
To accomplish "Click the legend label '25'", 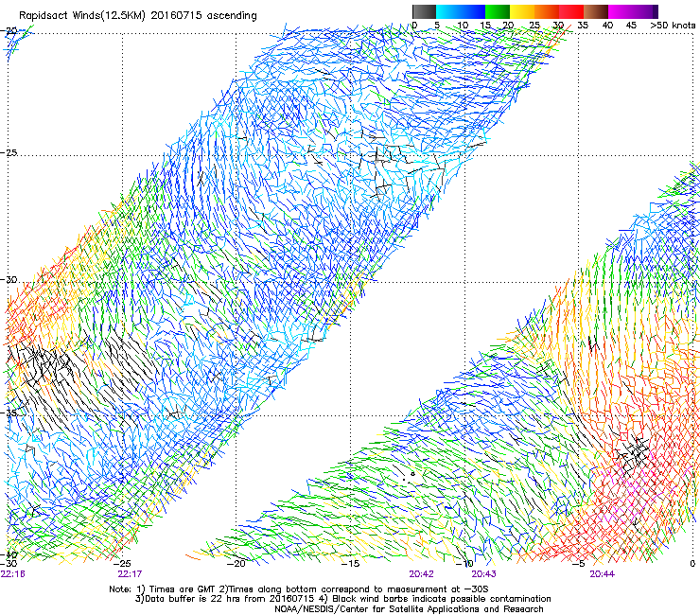I will (534, 26).
